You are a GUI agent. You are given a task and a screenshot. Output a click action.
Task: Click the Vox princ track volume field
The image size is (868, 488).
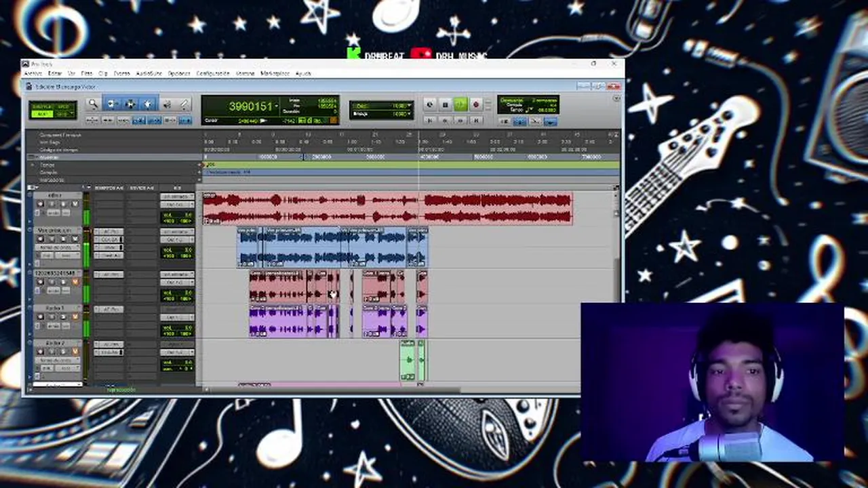click(x=177, y=250)
